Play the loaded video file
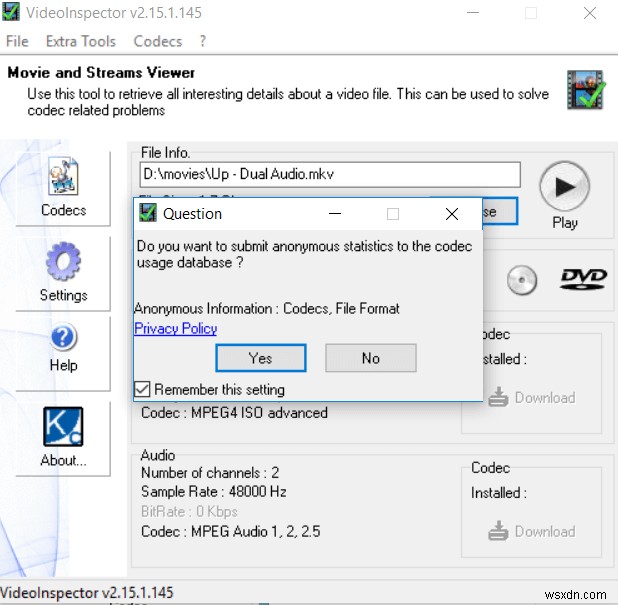This screenshot has width=618, height=605. 564,187
